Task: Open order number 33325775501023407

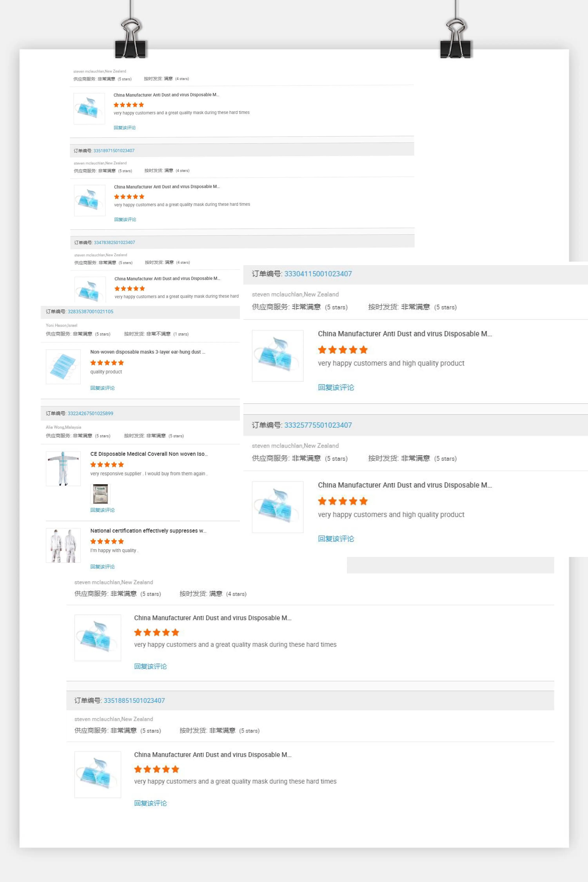Action: click(x=318, y=425)
